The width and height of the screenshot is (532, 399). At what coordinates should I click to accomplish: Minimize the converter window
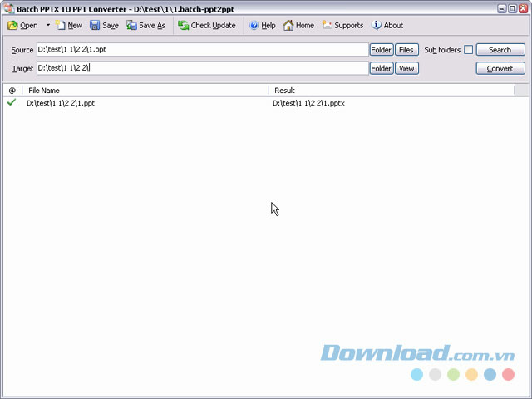[502, 8]
